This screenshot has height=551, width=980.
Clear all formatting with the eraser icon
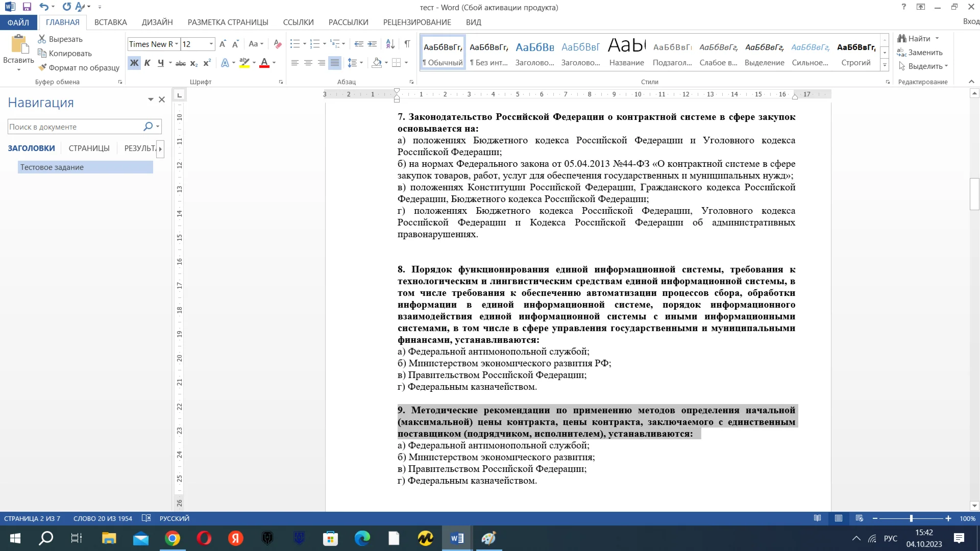tap(277, 44)
